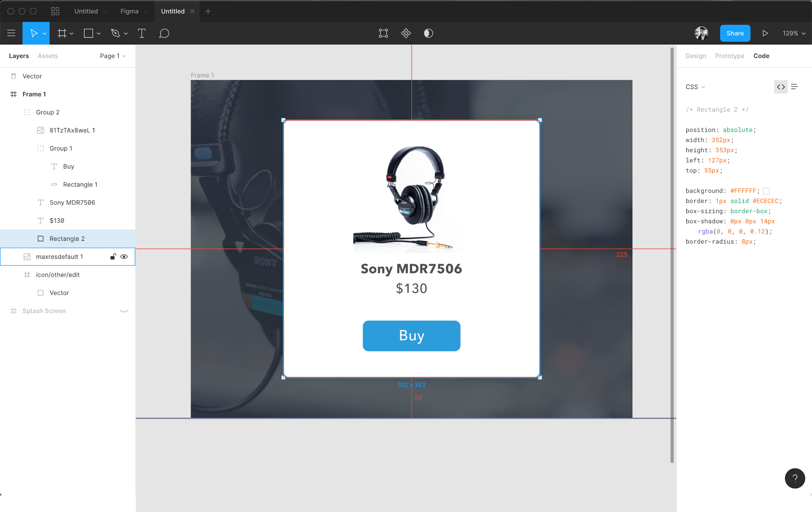
Task: Click the Buy button on canvas
Action: tap(412, 336)
